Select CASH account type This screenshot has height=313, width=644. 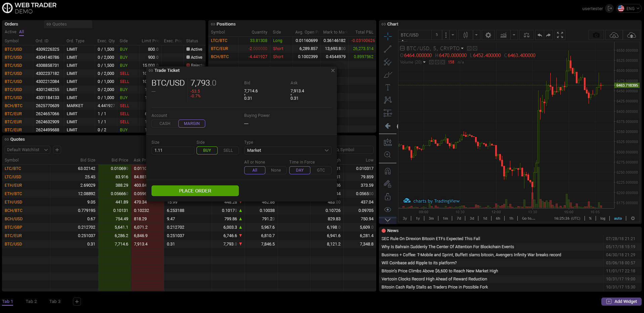point(165,124)
